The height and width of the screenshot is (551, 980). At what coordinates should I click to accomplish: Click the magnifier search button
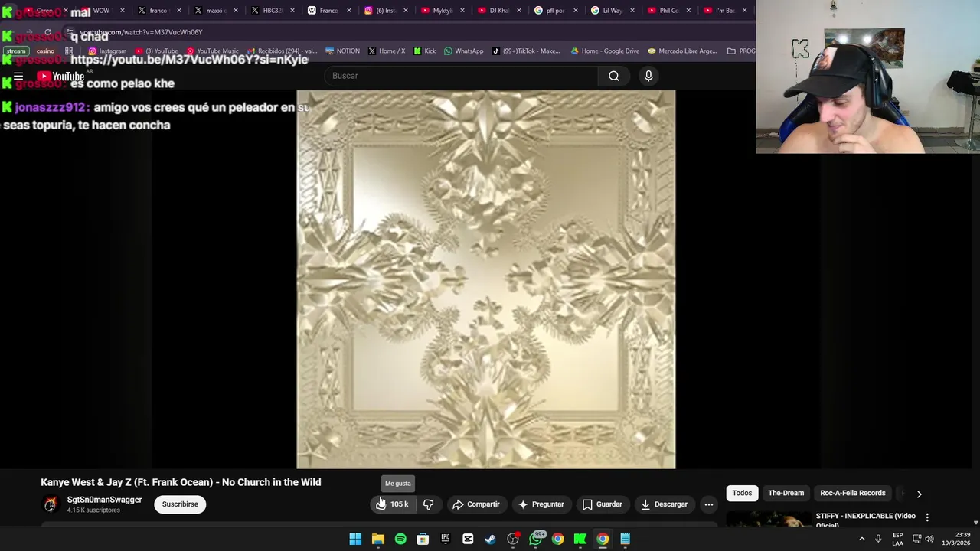click(x=614, y=76)
